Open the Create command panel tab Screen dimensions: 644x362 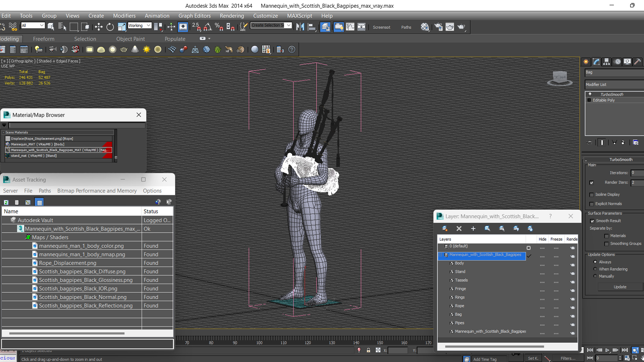(586, 62)
